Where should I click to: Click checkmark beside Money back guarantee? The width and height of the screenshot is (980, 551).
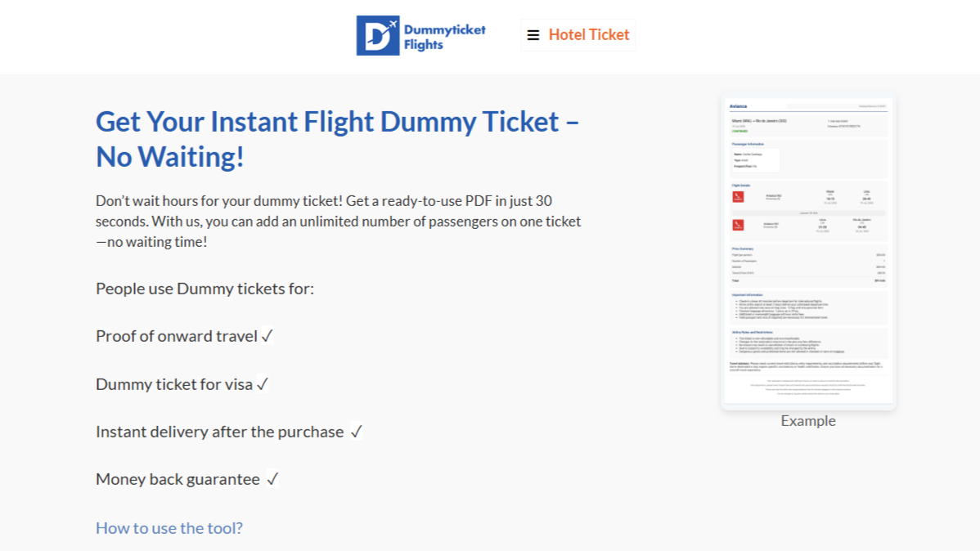pyautogui.click(x=272, y=479)
